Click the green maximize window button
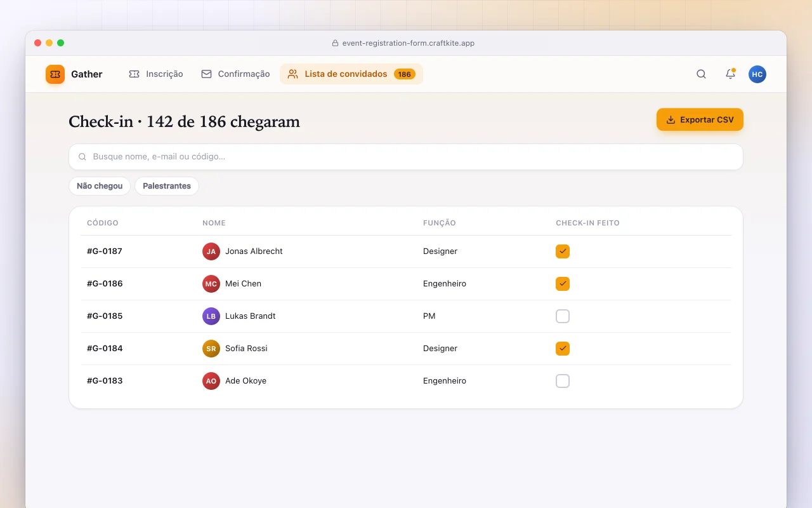 coord(61,43)
